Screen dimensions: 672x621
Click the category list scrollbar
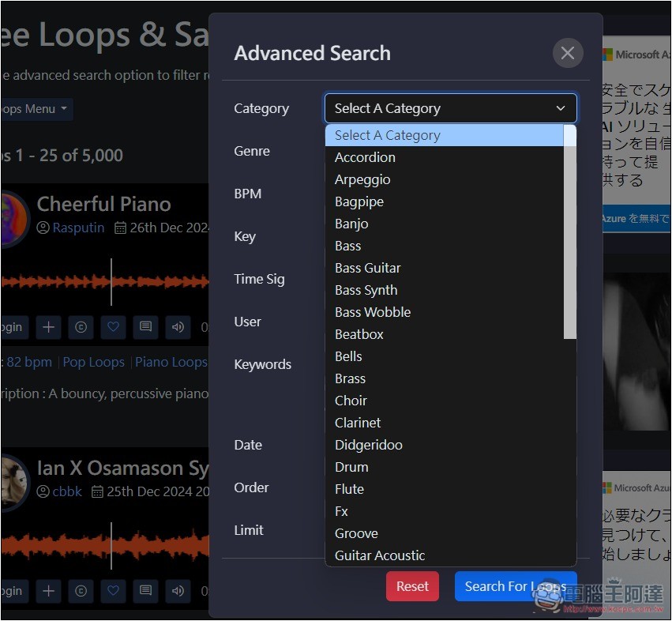tap(569, 232)
